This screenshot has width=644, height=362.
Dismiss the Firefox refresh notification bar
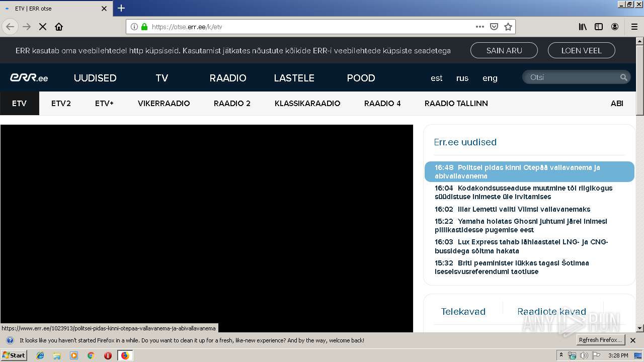coord(633,340)
